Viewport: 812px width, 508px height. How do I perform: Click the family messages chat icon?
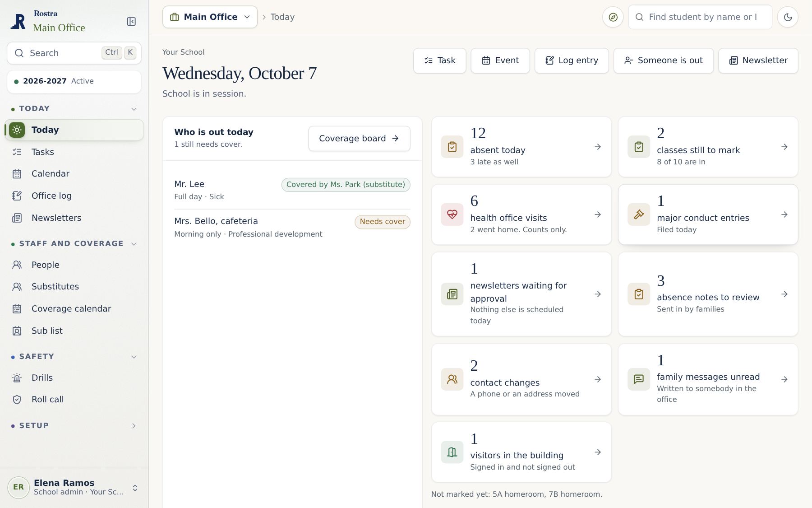(x=639, y=379)
